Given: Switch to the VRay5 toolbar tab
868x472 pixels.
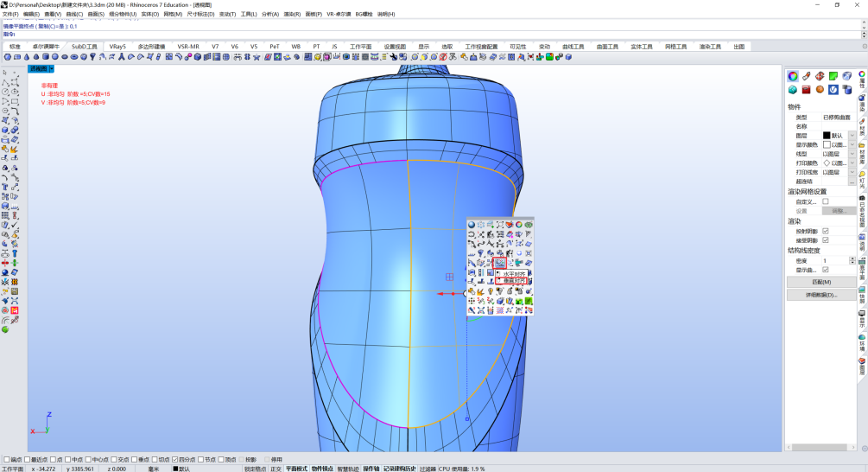Looking at the screenshot, I should tap(117, 47).
